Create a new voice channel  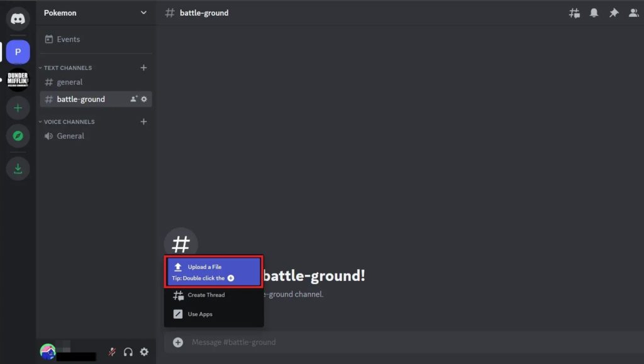pos(143,122)
